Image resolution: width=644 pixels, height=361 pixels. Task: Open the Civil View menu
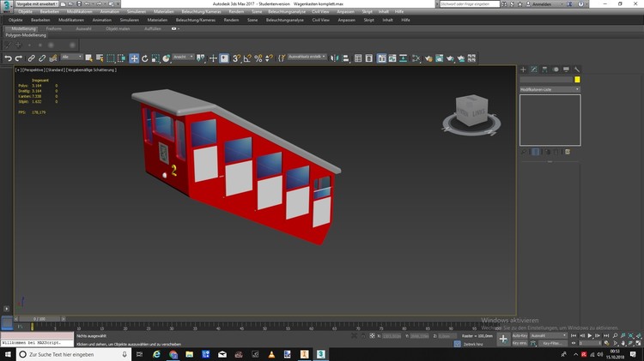coord(320,20)
